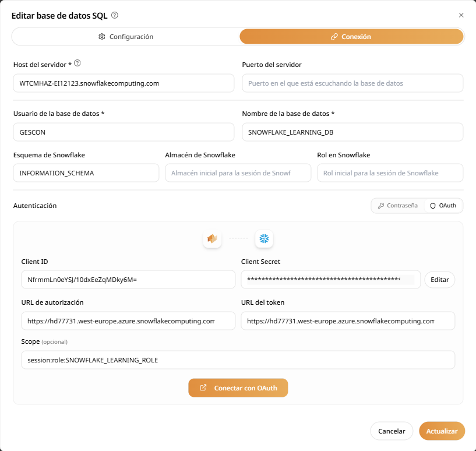
Task: Click the Almacén de Snowflake input
Action: pyautogui.click(x=238, y=173)
